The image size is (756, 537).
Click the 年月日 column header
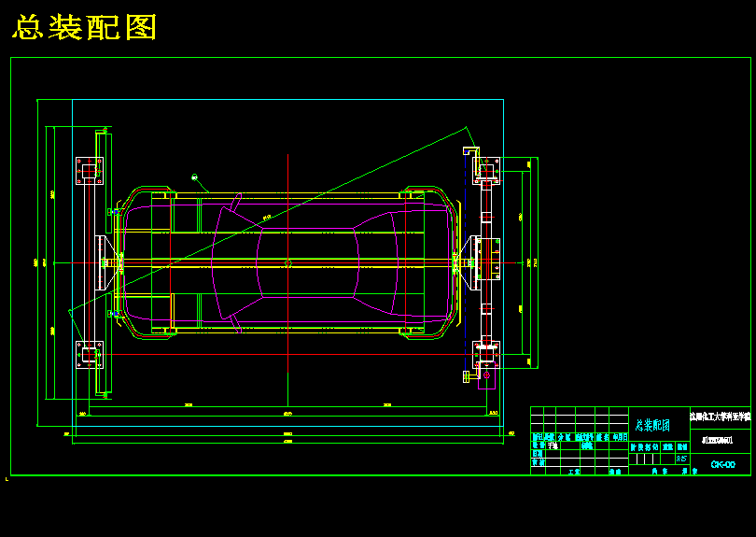620,437
